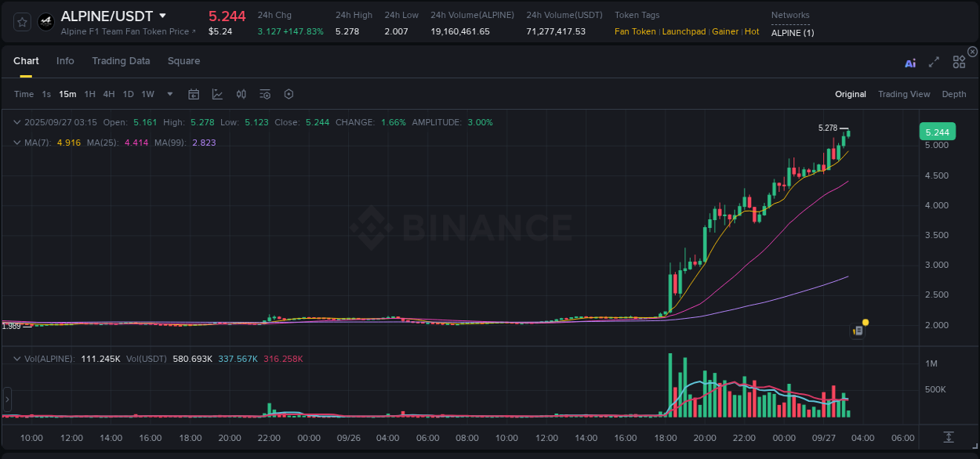The image size is (980, 459).
Task: Switch to the Trading Data tab
Action: coord(121,60)
